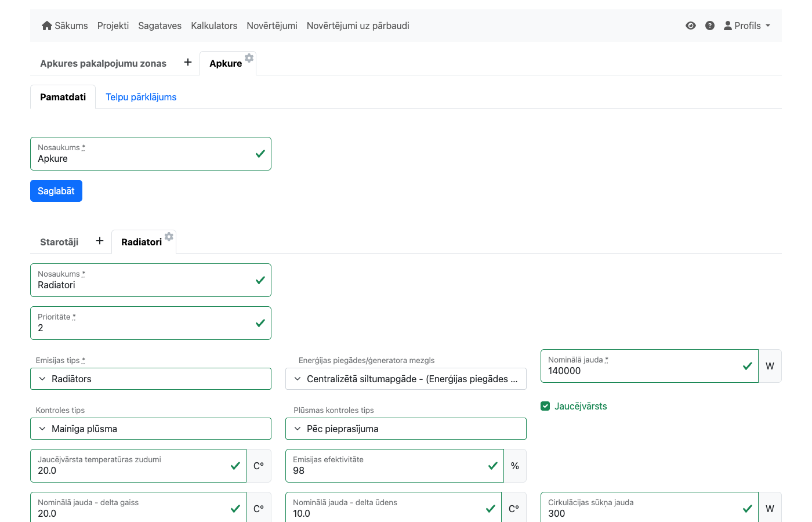This screenshot has width=812, height=522.
Task: Add a new Starotāji item with plus icon
Action: 100,241
